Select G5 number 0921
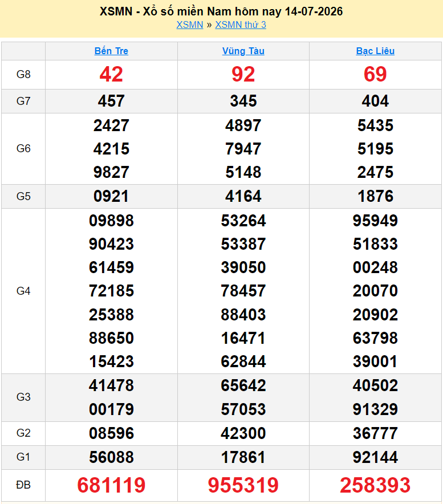 [x=111, y=196]
